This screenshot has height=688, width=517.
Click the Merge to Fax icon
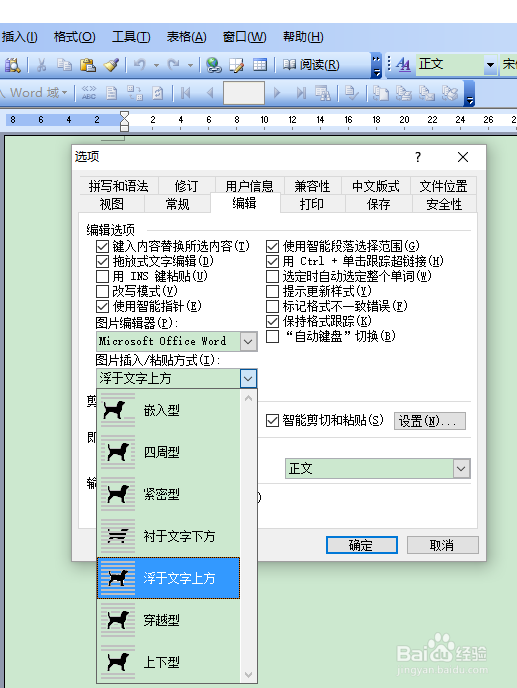[x=449, y=93]
